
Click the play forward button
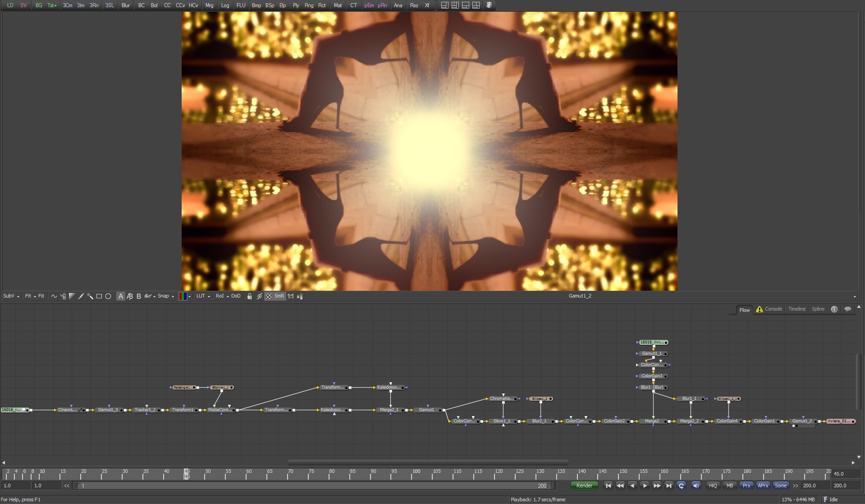tap(645, 486)
